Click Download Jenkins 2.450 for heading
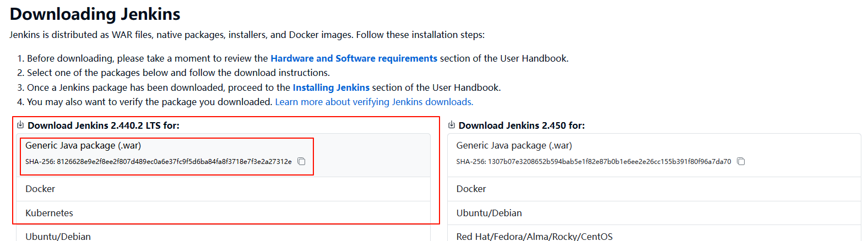 [522, 125]
